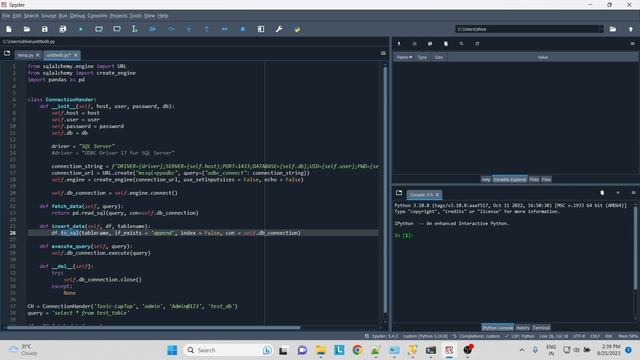This screenshot has height=360, width=640.
Task: Switch to the History tab
Action: 522,328
